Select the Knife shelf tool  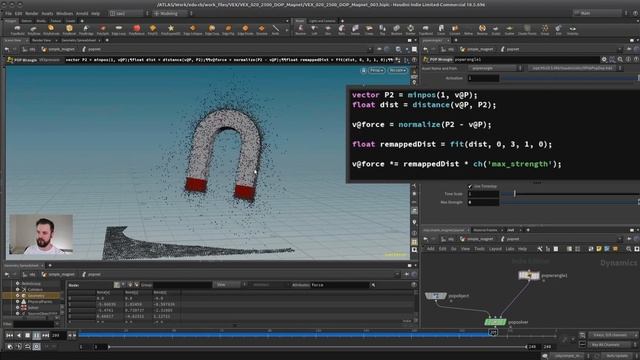click(x=276, y=29)
